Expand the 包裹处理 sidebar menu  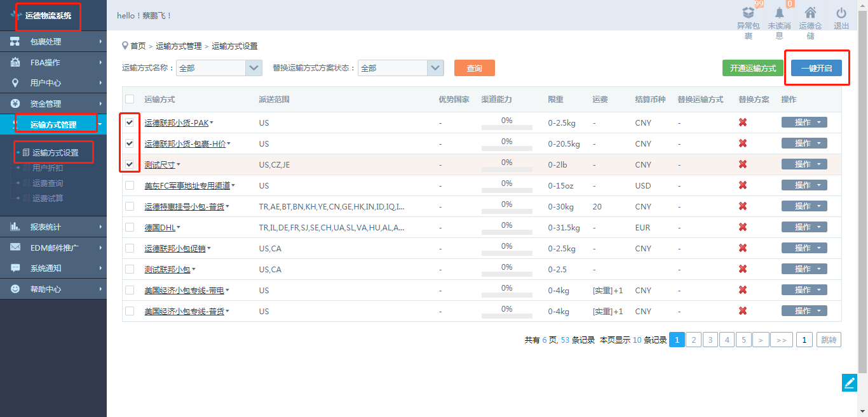pos(53,42)
